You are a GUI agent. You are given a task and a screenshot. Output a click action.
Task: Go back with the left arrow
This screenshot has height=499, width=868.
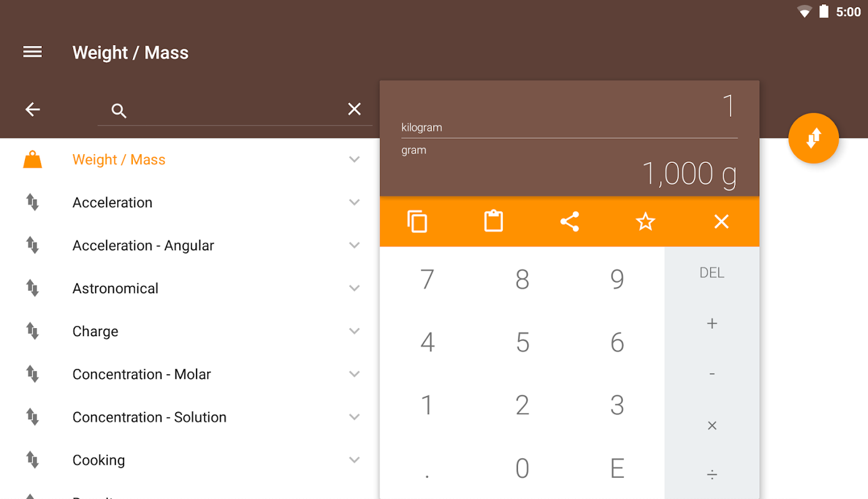click(x=32, y=110)
